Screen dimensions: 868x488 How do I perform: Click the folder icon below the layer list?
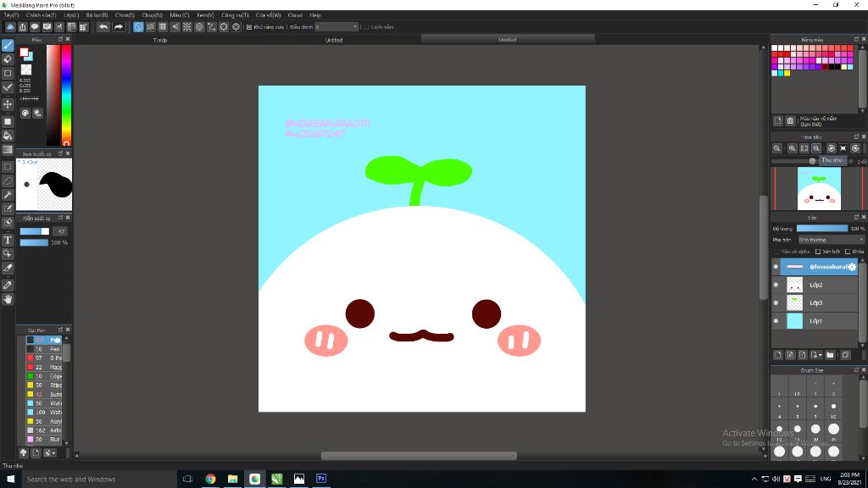point(830,355)
